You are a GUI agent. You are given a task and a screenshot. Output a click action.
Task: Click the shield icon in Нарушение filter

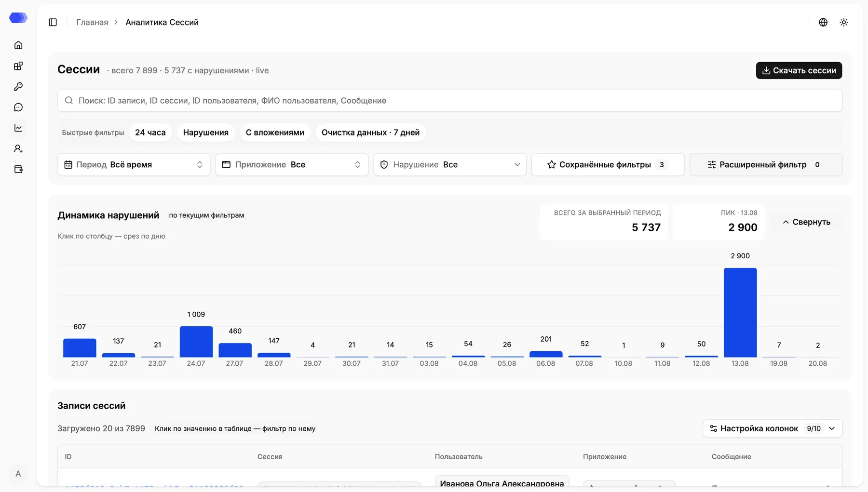pos(384,165)
